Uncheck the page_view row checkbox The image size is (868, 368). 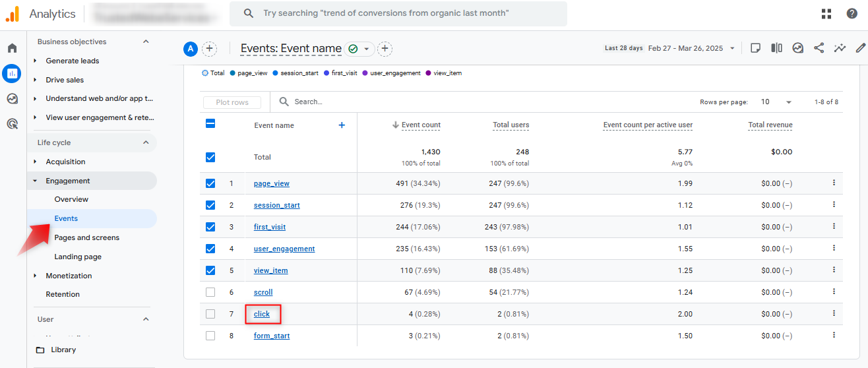210,183
